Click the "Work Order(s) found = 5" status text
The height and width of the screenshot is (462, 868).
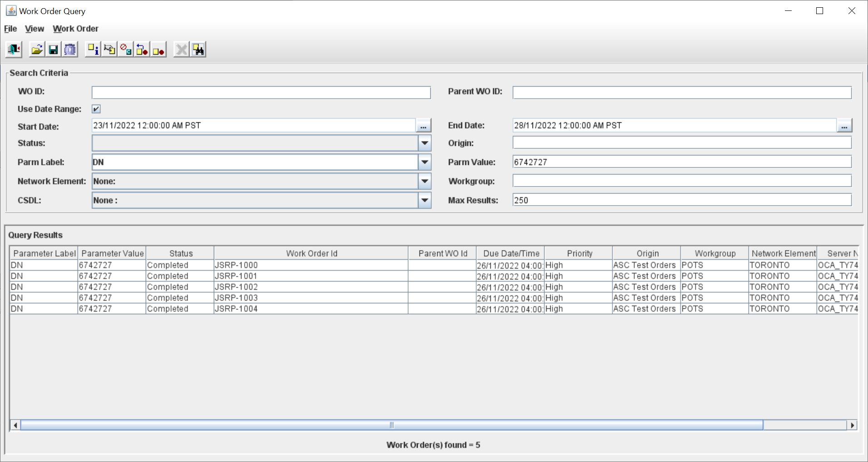coord(433,445)
